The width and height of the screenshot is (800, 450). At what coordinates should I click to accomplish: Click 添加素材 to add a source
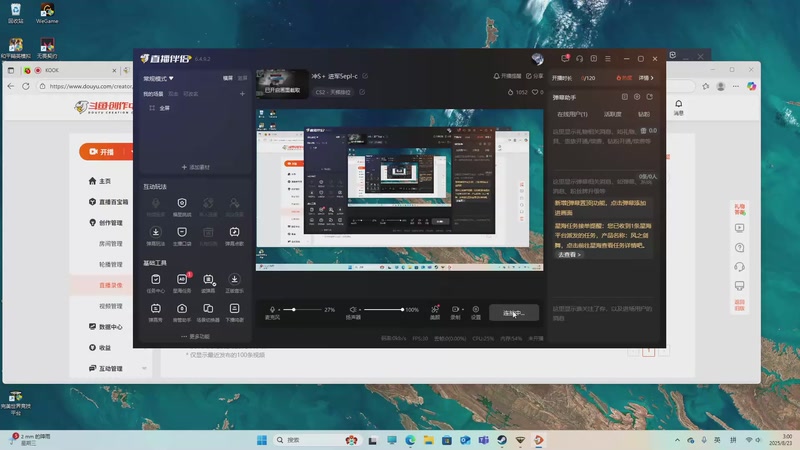pos(195,167)
